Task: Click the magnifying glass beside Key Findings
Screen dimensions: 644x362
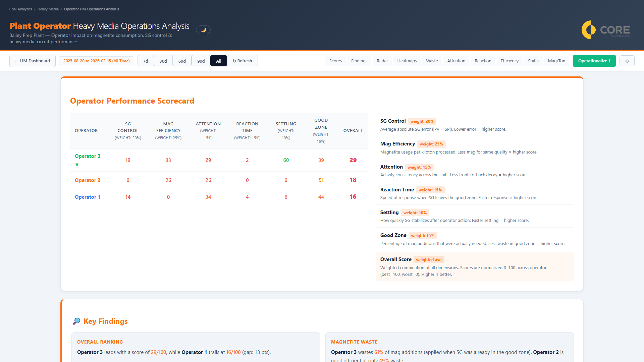Action: click(x=76, y=321)
